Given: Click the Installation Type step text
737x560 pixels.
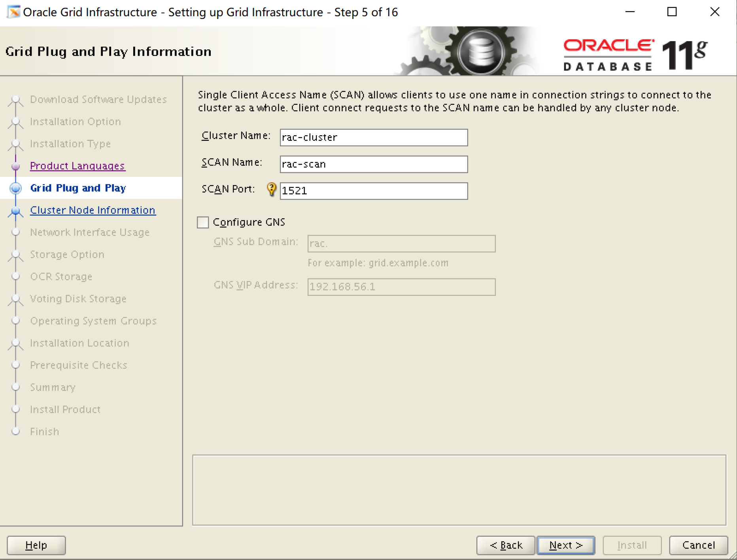Looking at the screenshot, I should 70,144.
